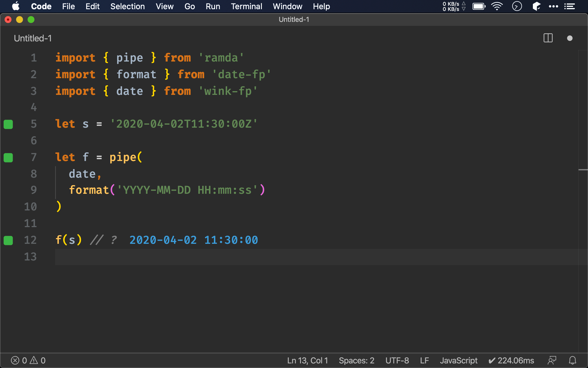This screenshot has height=368, width=588.
Task: Open the Terminal menu
Action: point(246,6)
